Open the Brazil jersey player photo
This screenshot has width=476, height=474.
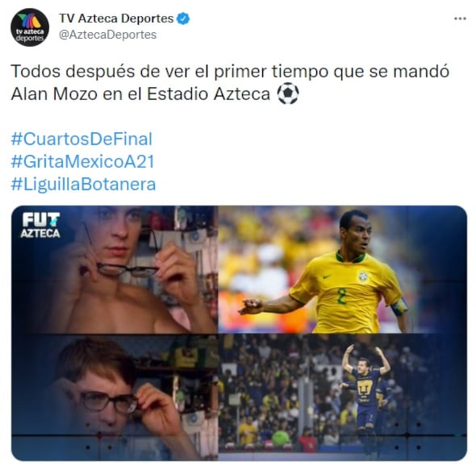[342, 269]
